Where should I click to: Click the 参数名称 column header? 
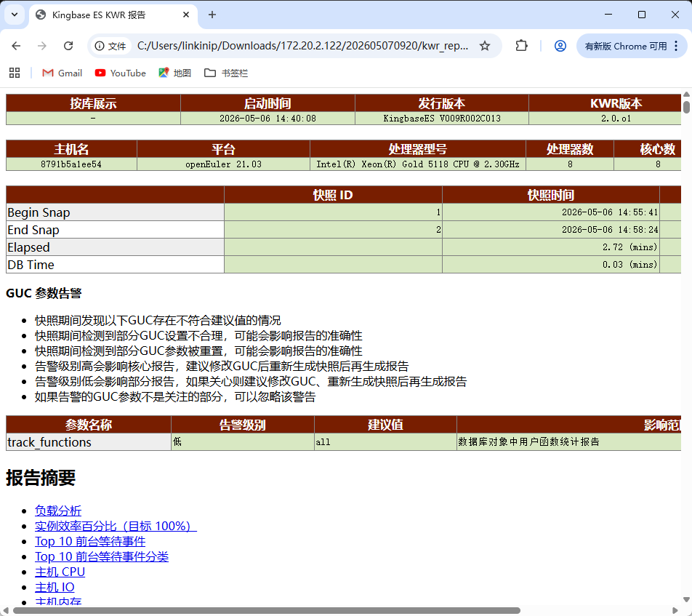tap(88, 425)
